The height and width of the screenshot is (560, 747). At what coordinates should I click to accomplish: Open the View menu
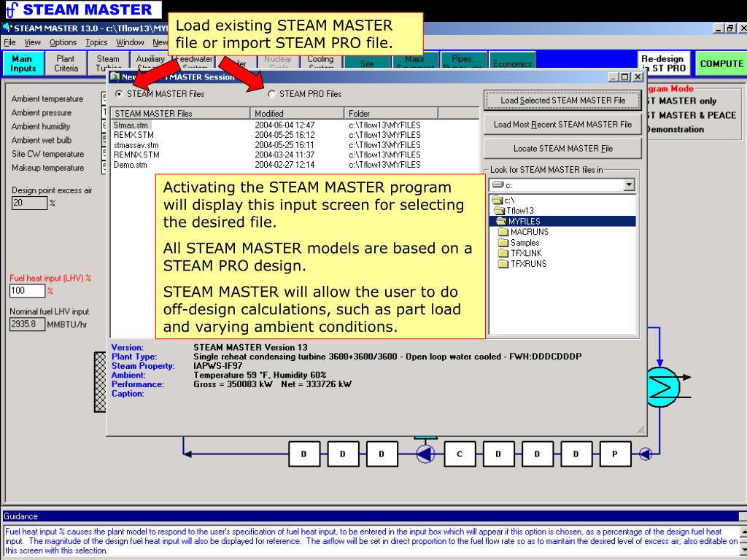click(32, 42)
